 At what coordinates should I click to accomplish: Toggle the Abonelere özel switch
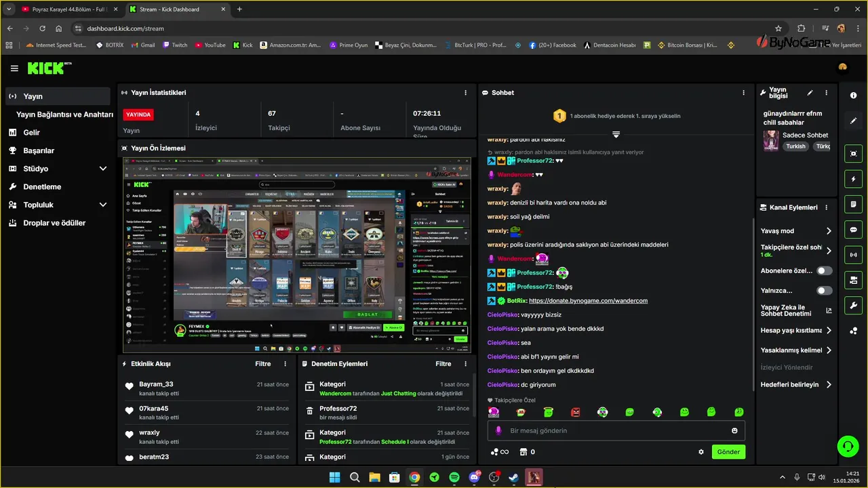[824, 270]
